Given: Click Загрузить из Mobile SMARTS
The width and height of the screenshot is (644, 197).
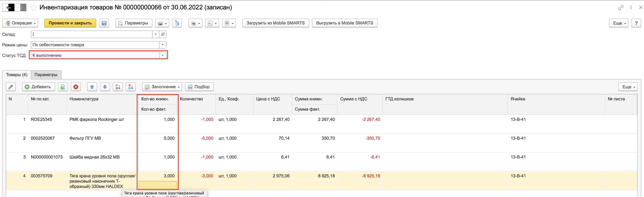Looking at the screenshot, I should coord(276,23).
